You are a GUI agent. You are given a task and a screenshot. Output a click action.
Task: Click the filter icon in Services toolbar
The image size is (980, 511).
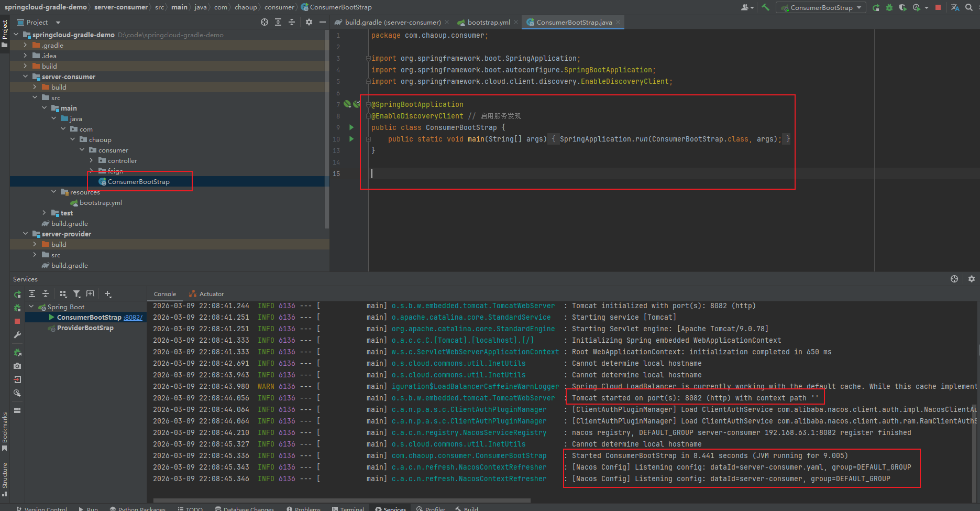coord(77,294)
